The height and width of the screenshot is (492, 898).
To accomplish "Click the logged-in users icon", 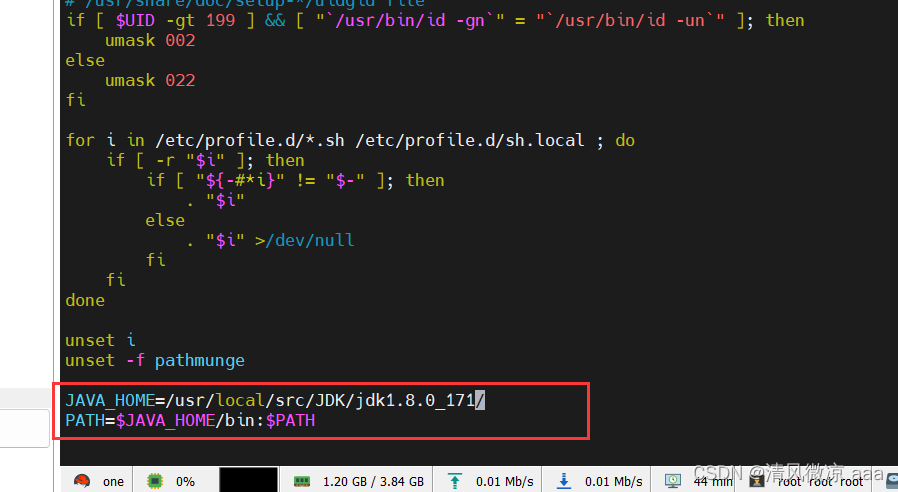I will [757, 481].
